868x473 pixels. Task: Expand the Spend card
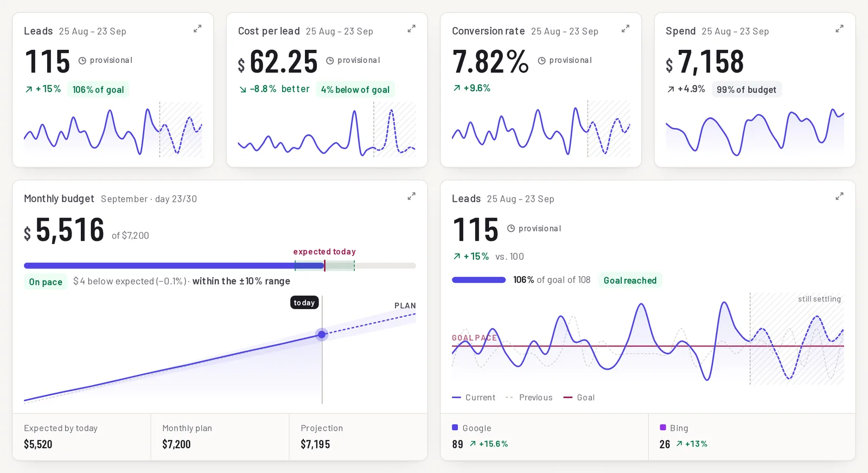(x=839, y=29)
